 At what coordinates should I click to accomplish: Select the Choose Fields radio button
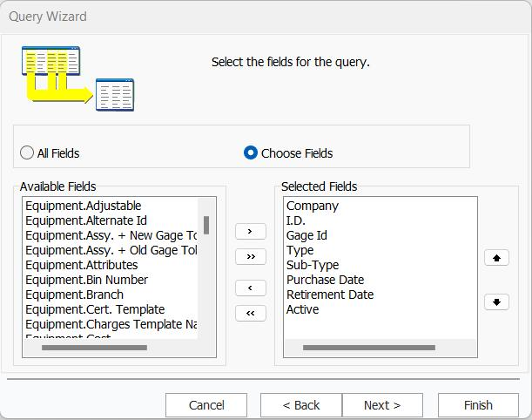[x=251, y=153]
